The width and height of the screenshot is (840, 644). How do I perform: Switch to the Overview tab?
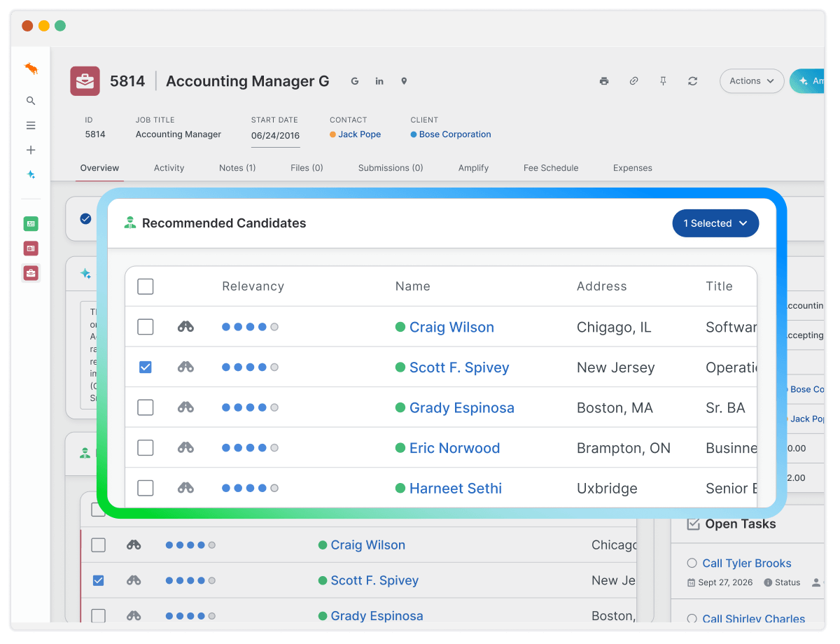click(99, 168)
